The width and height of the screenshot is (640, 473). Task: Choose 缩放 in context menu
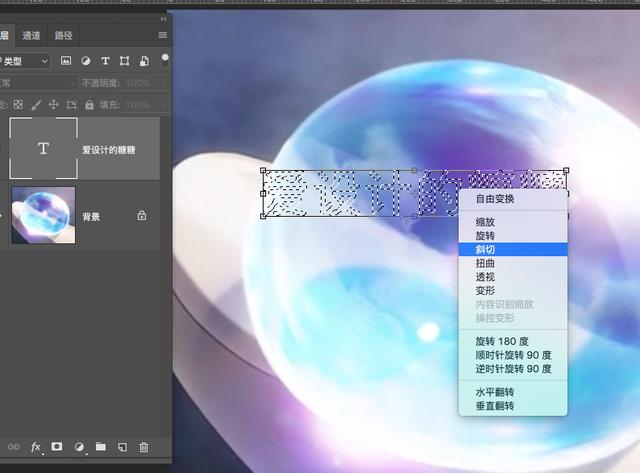(x=513, y=222)
